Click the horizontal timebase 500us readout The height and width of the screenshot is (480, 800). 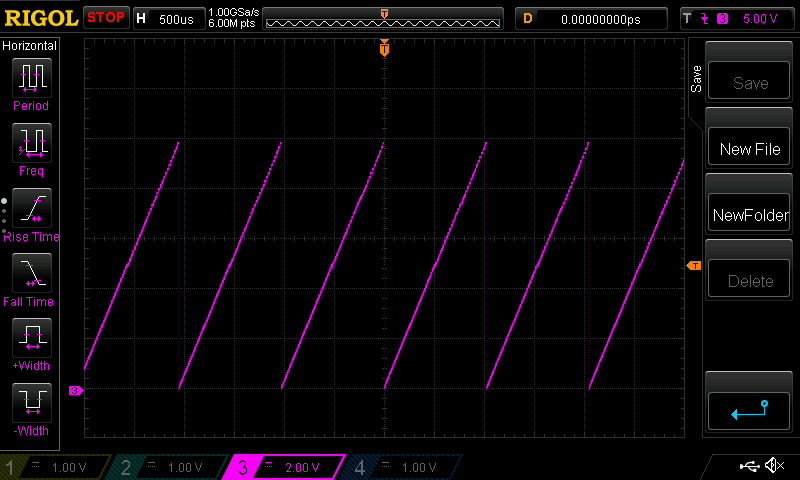click(x=169, y=19)
